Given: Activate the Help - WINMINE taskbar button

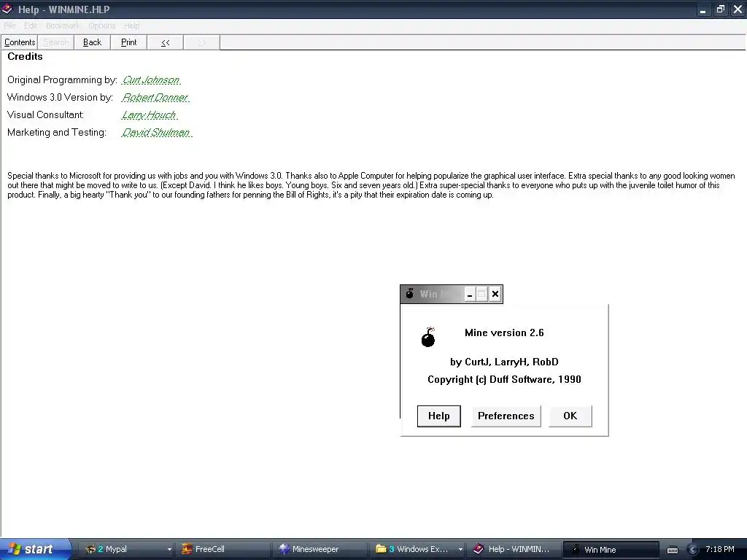Looking at the screenshot, I should point(513,549).
